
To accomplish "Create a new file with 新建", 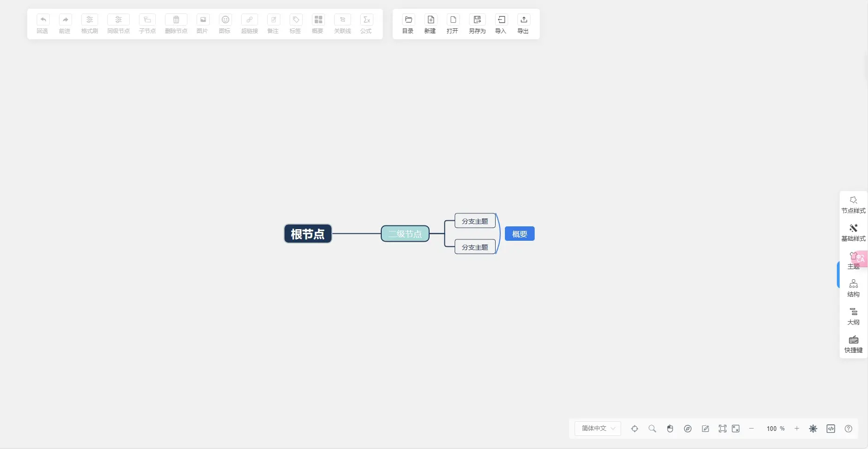I will (430, 24).
